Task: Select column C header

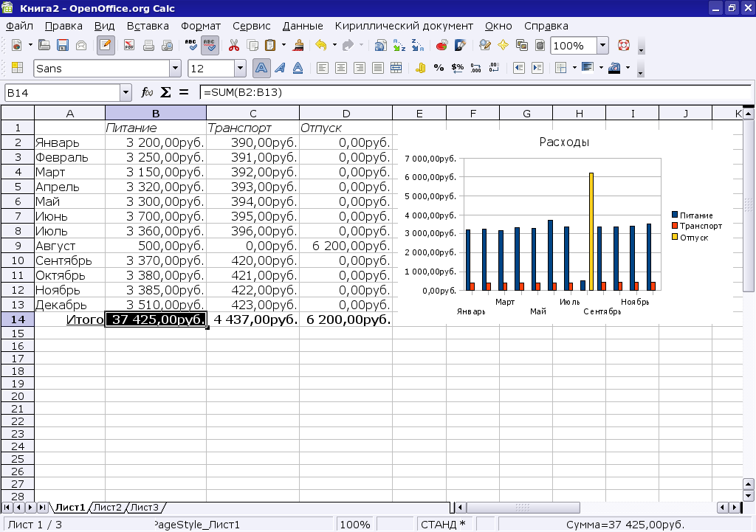Action: tap(252, 113)
